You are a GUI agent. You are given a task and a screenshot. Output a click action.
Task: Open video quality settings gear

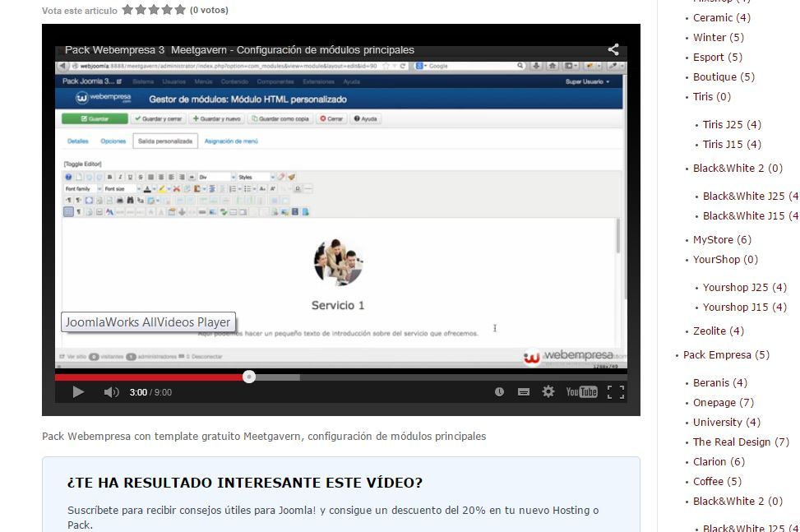[x=548, y=391]
